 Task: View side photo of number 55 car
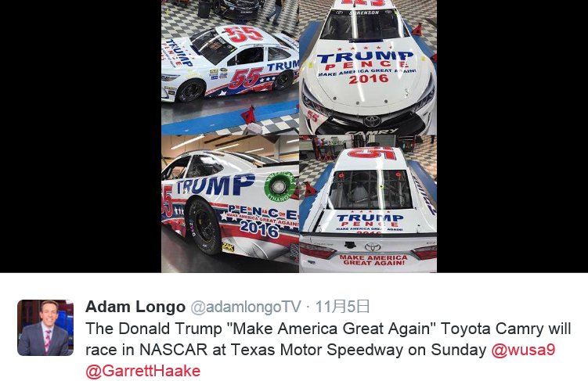pyautogui.click(x=230, y=67)
